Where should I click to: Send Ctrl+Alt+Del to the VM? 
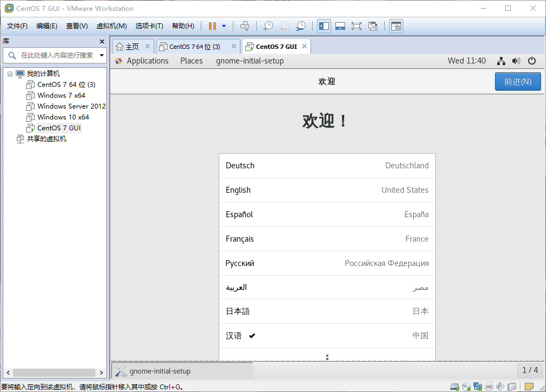pyautogui.click(x=245, y=26)
